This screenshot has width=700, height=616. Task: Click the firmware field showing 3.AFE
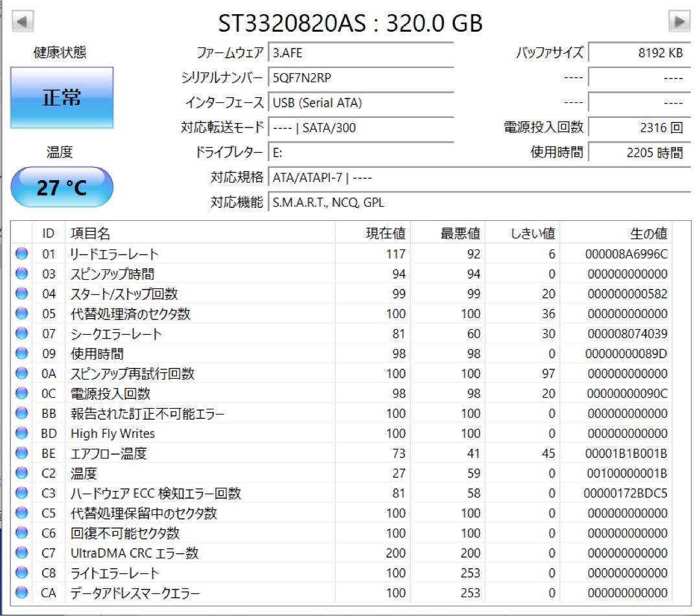[x=361, y=53]
